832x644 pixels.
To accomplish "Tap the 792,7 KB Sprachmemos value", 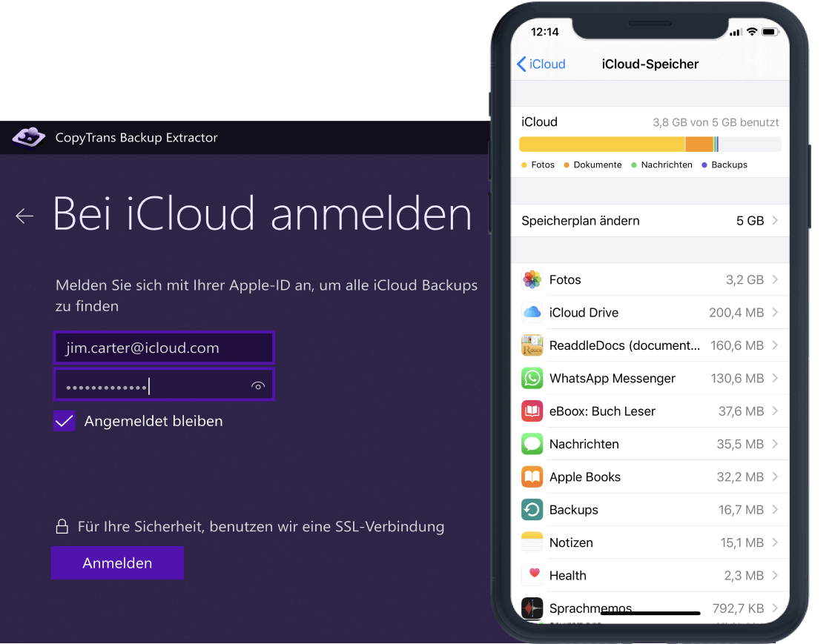I will point(738,608).
